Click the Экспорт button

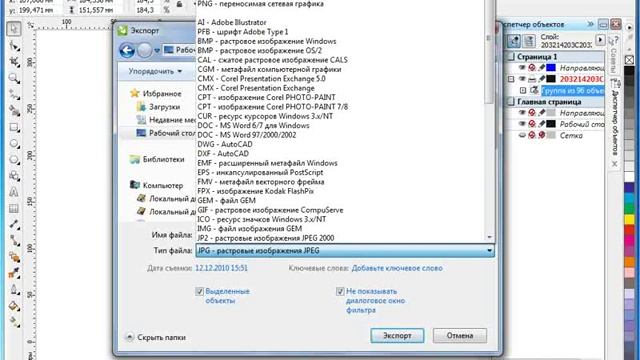pos(397,336)
